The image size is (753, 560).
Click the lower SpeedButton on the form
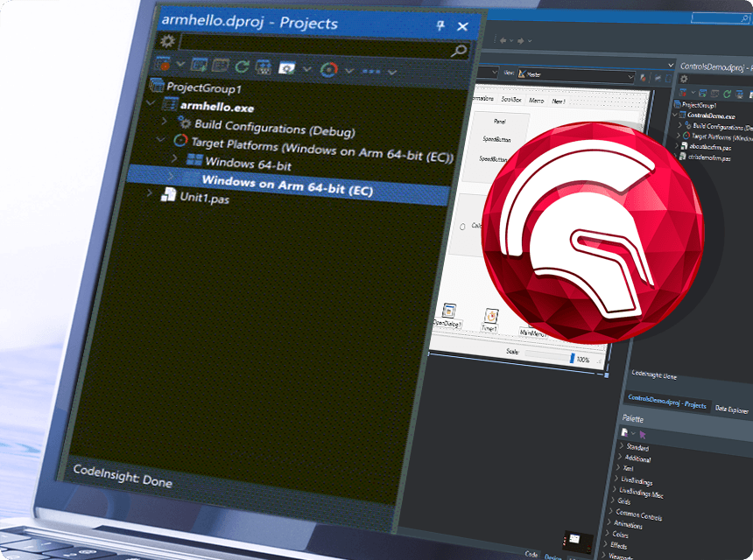492,159
